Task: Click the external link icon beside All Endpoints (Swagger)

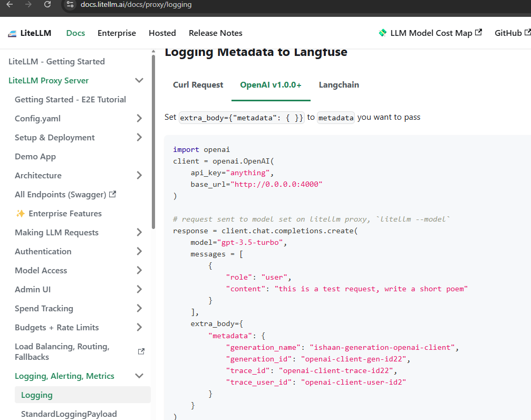Action: pyautogui.click(x=112, y=194)
